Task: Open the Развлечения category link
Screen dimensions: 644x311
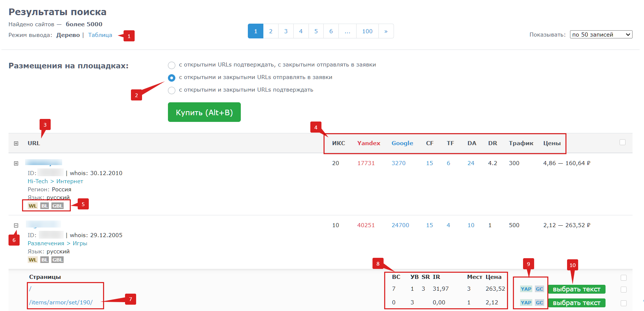Action: [x=46, y=243]
